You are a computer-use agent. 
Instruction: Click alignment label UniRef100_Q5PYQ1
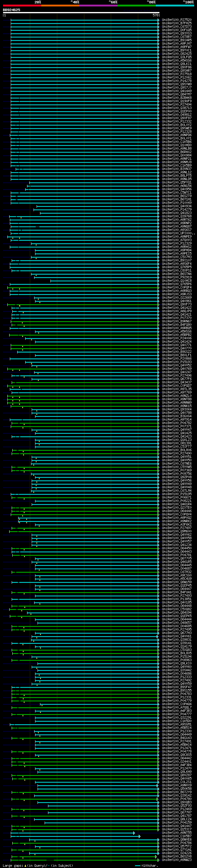177,183
